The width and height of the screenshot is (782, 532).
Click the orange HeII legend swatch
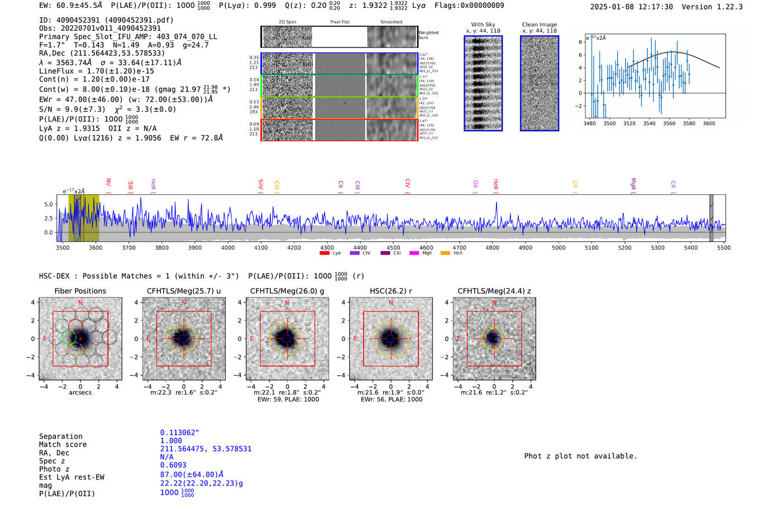[x=445, y=253]
